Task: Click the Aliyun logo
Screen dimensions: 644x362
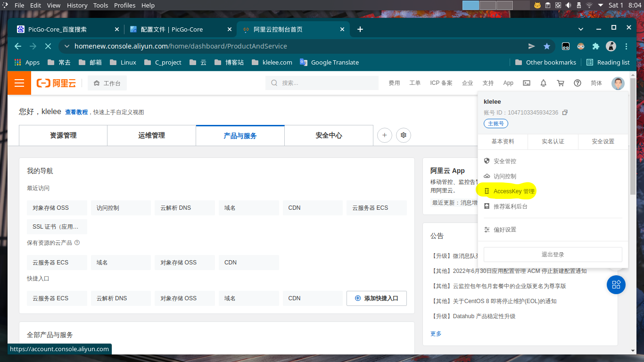Action: (x=56, y=83)
